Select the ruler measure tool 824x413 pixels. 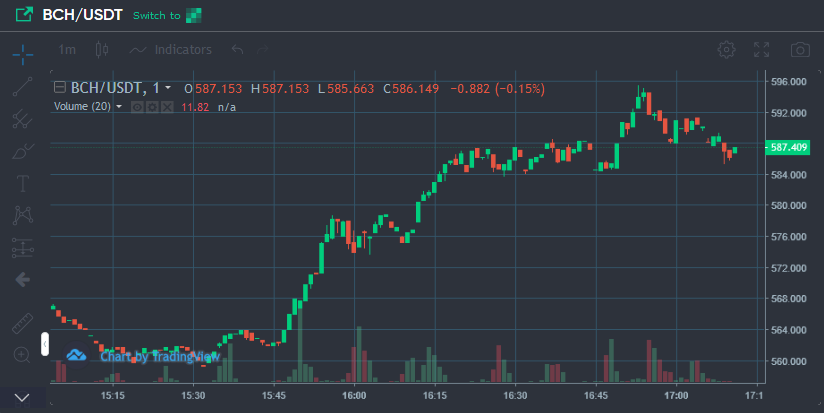[x=23, y=324]
